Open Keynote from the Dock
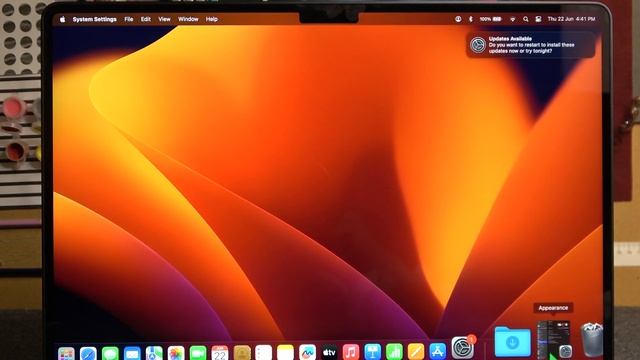The height and width of the screenshot is (360, 640). coord(373,352)
